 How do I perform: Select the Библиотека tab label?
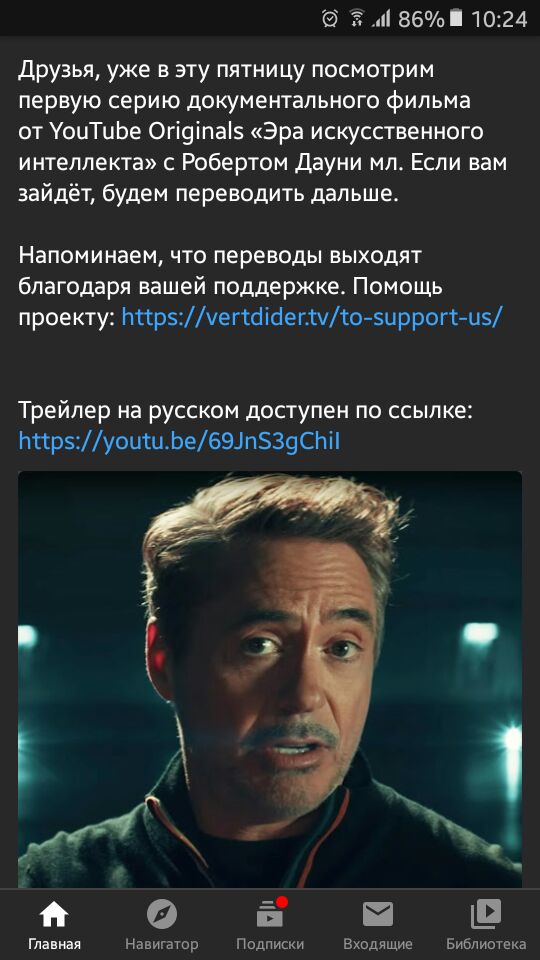pyautogui.click(x=486, y=944)
